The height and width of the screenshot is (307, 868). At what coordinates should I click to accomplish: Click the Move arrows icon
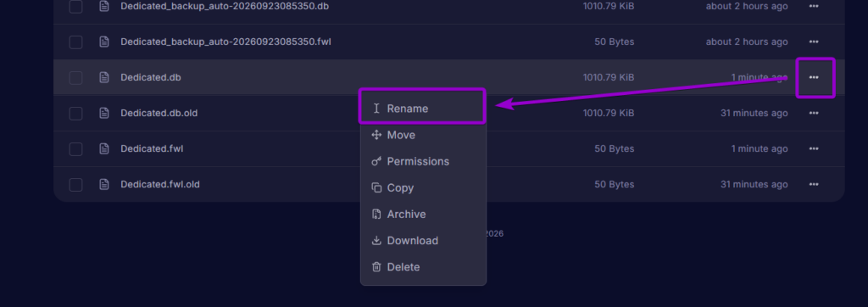(376, 135)
